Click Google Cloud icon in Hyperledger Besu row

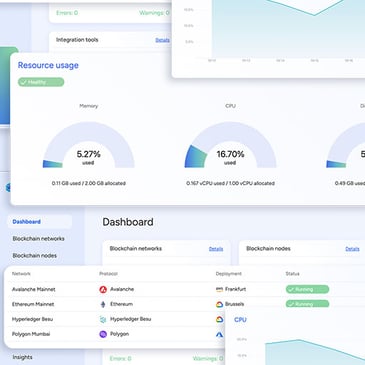219,319
